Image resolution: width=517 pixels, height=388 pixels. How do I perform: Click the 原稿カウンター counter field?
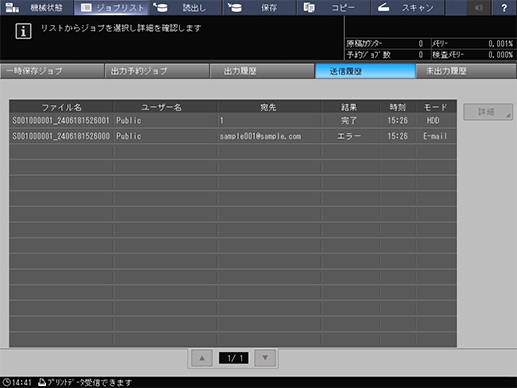tap(387, 44)
